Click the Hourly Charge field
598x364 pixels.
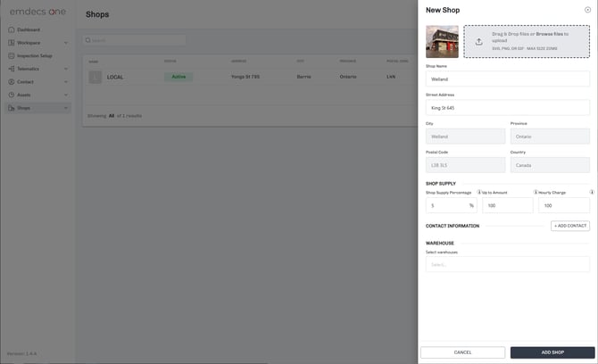(x=564, y=205)
